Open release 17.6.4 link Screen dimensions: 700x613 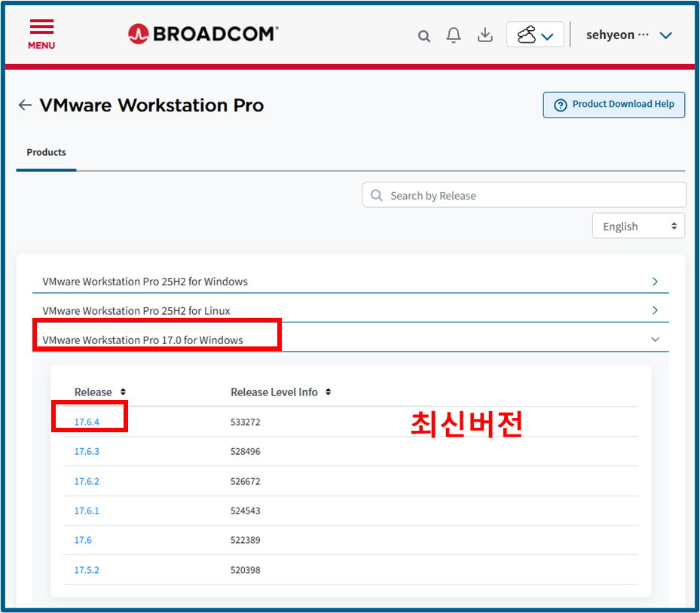[x=87, y=422]
